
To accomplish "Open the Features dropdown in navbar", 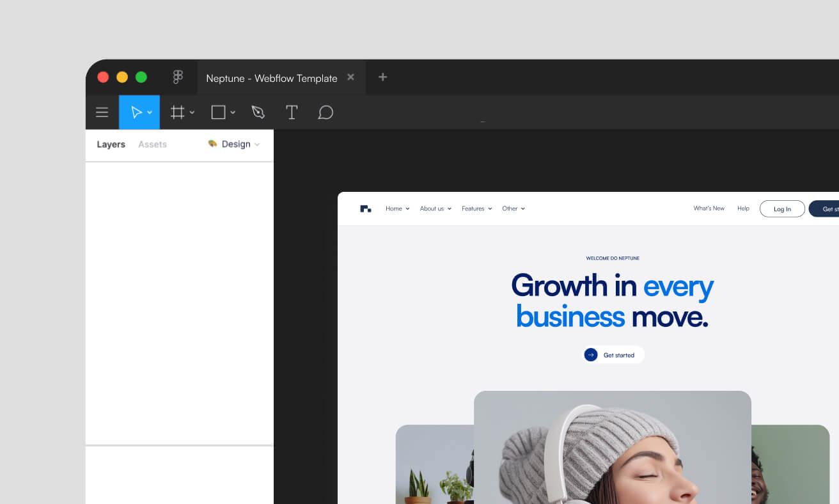I will coord(476,209).
